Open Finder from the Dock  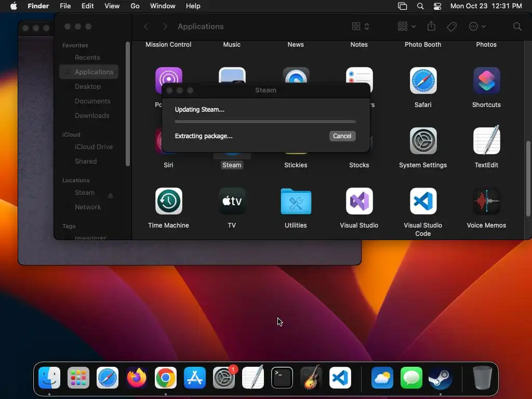click(49, 378)
